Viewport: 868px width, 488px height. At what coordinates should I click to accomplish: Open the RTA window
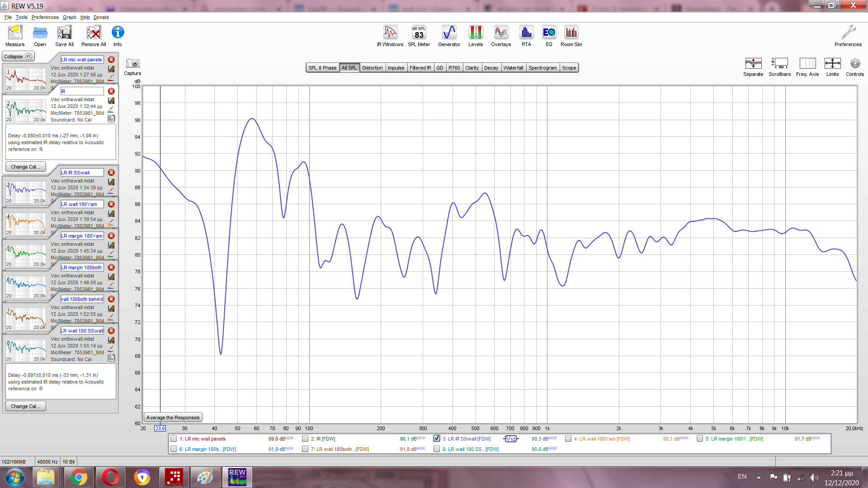pyautogui.click(x=526, y=36)
